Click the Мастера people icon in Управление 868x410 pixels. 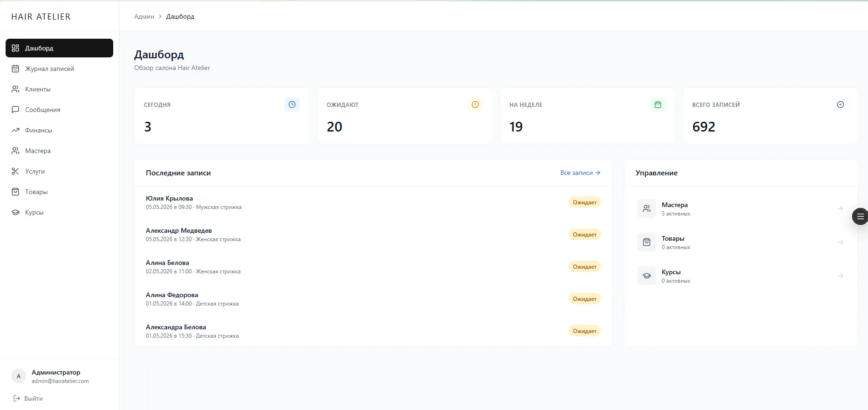[x=647, y=208]
